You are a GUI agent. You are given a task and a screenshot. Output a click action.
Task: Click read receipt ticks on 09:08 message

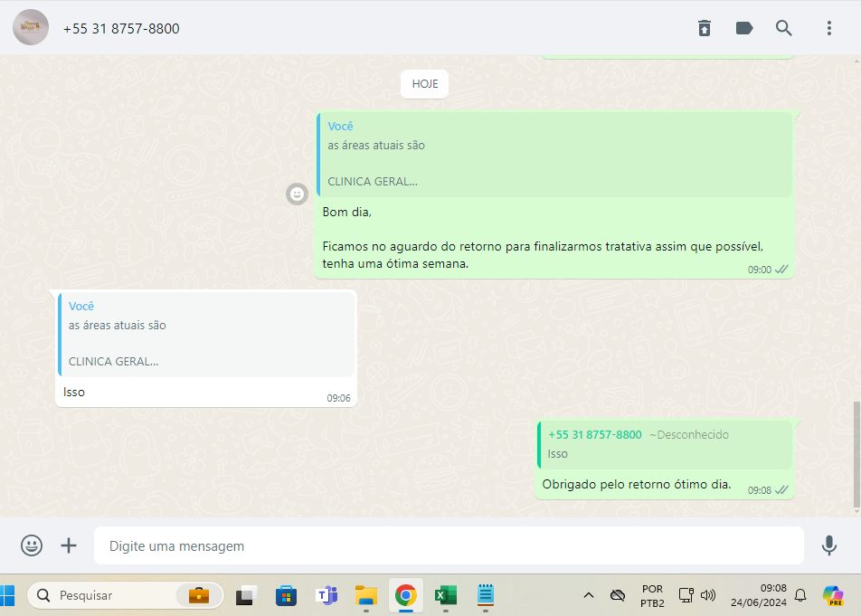[781, 489]
